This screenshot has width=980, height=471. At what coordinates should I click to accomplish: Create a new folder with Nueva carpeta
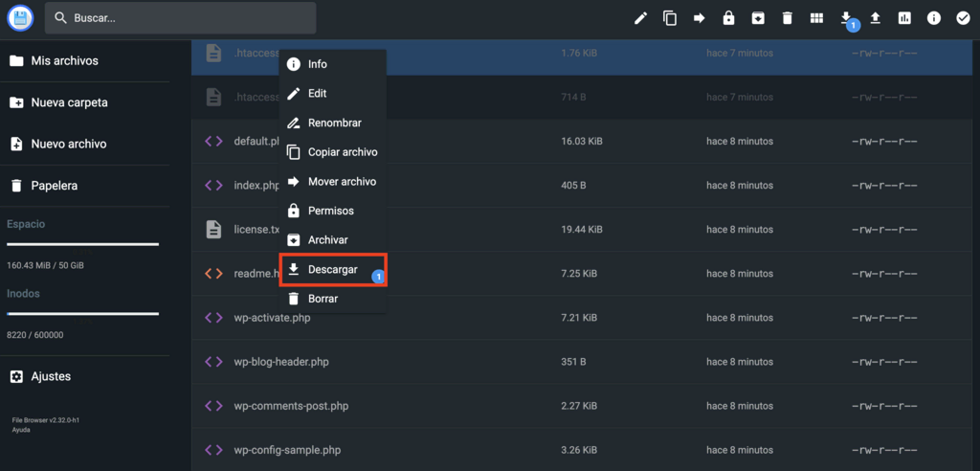pyautogui.click(x=69, y=102)
